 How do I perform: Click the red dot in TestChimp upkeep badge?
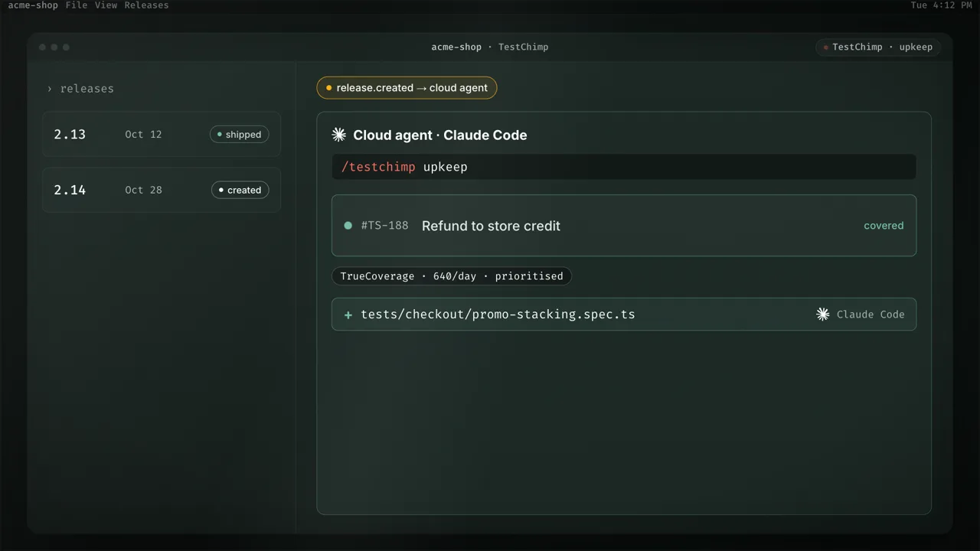(825, 47)
